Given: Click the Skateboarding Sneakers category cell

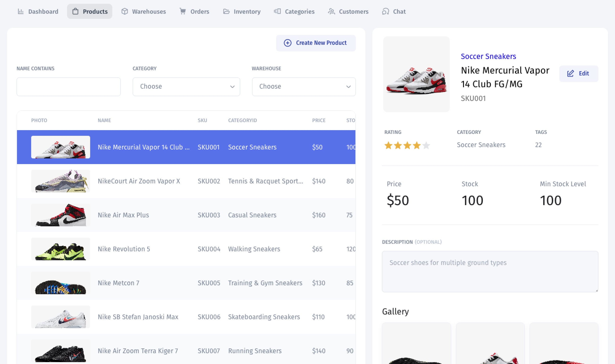Looking at the screenshot, I should pos(264,317).
